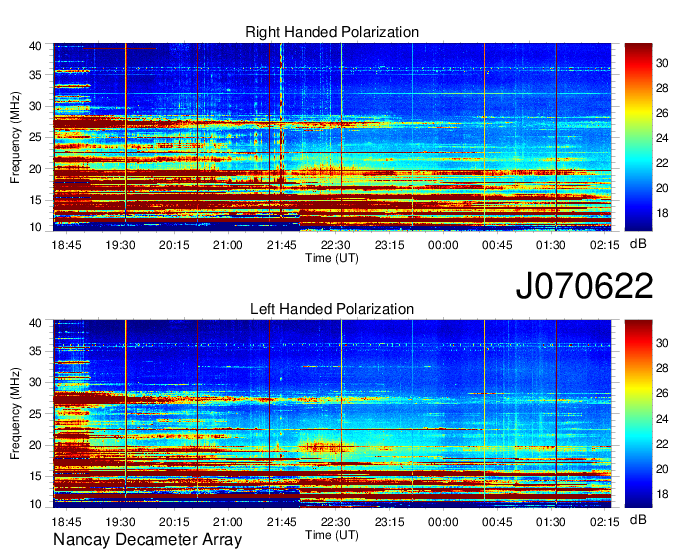Click the "24" dB tick on the Left Handed colorbar
This screenshot has width=680, height=552.
[662, 419]
